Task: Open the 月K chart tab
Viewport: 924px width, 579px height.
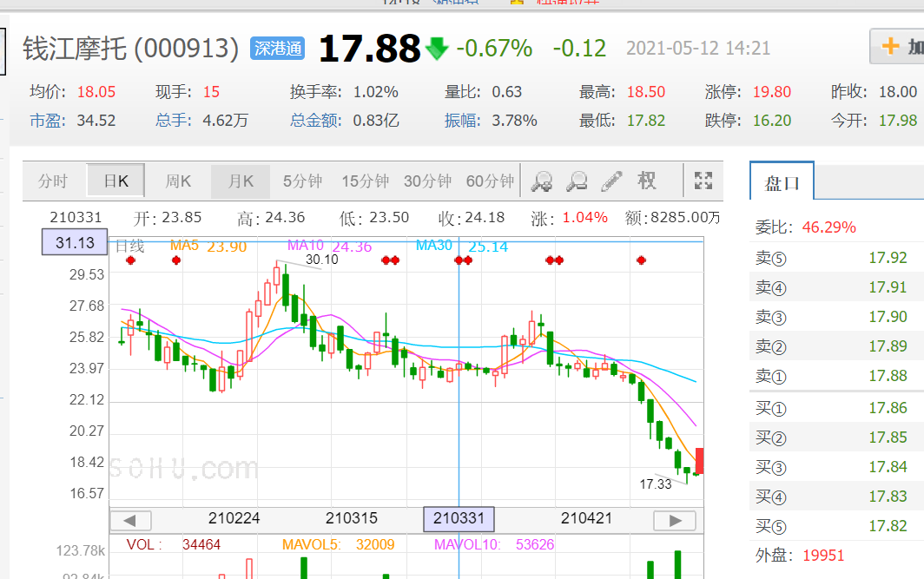Action: click(x=241, y=181)
